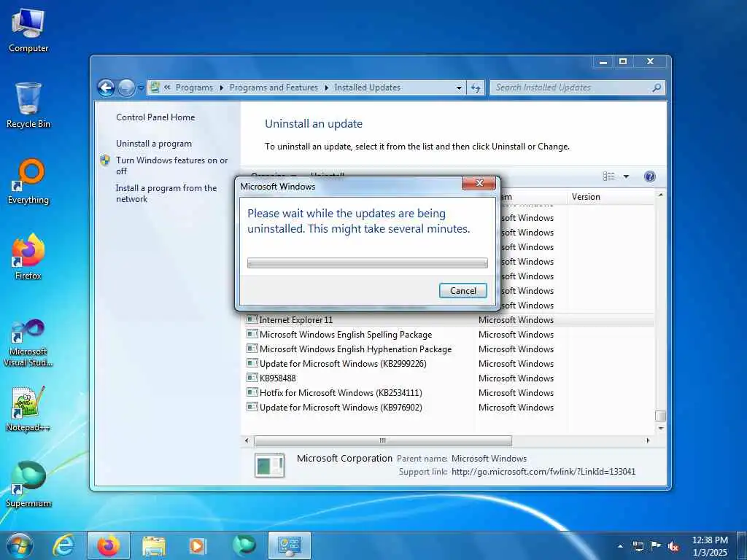Click the icon beside KB958488
Screen dimensions: 747x560
click(252, 378)
